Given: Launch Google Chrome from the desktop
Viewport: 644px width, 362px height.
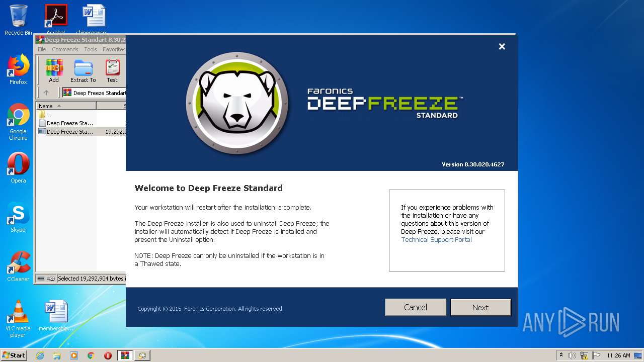Looking at the screenshot, I should 18,122.
